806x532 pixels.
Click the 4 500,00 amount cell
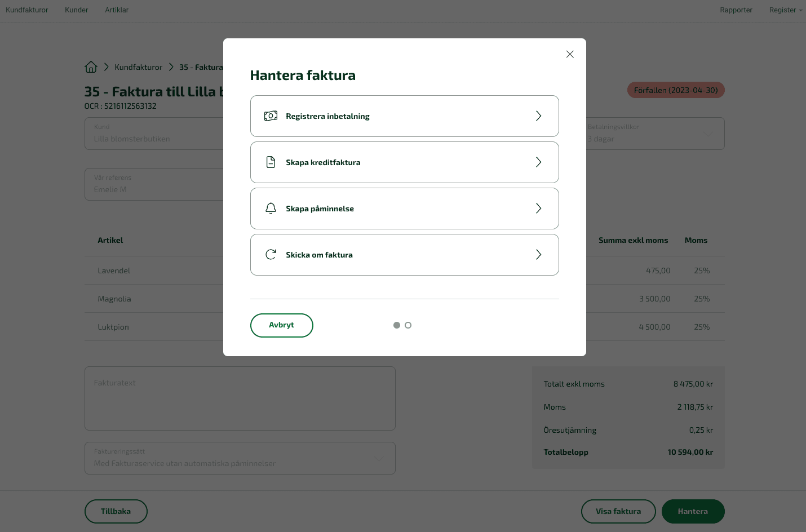[655, 327]
